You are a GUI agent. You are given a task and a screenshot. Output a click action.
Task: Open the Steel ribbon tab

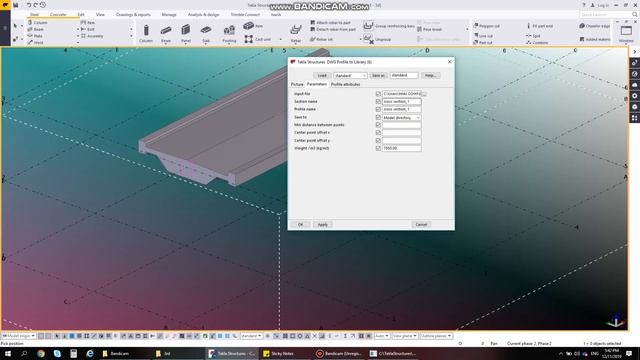pos(34,14)
